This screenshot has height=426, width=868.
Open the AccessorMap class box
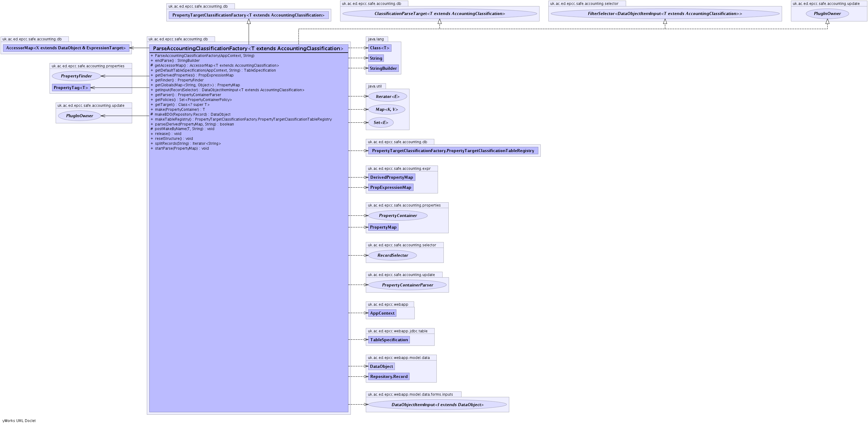(66, 48)
